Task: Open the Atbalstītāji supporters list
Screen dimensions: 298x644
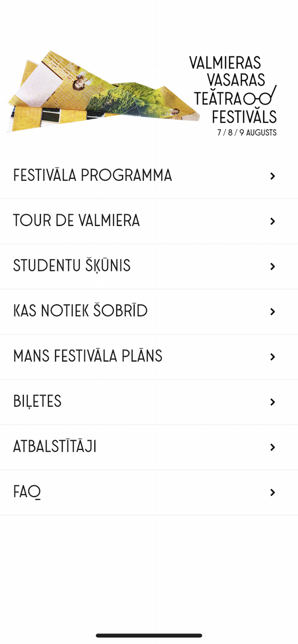Action: click(x=55, y=447)
